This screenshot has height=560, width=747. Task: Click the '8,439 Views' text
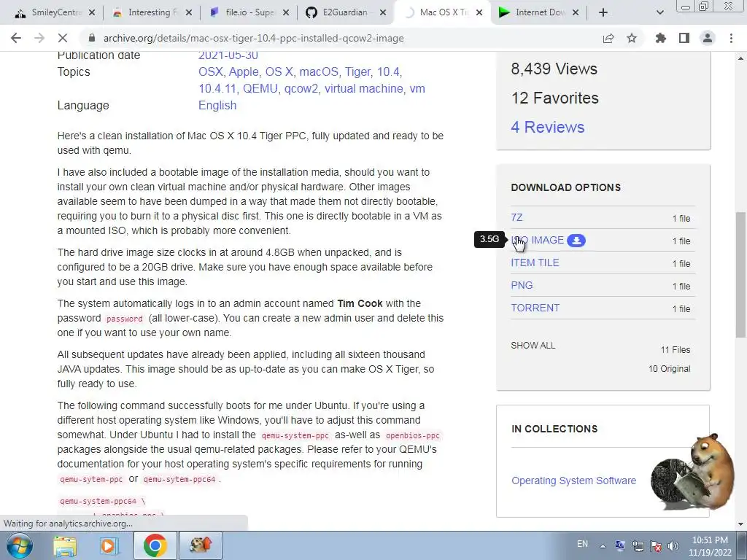(x=554, y=69)
